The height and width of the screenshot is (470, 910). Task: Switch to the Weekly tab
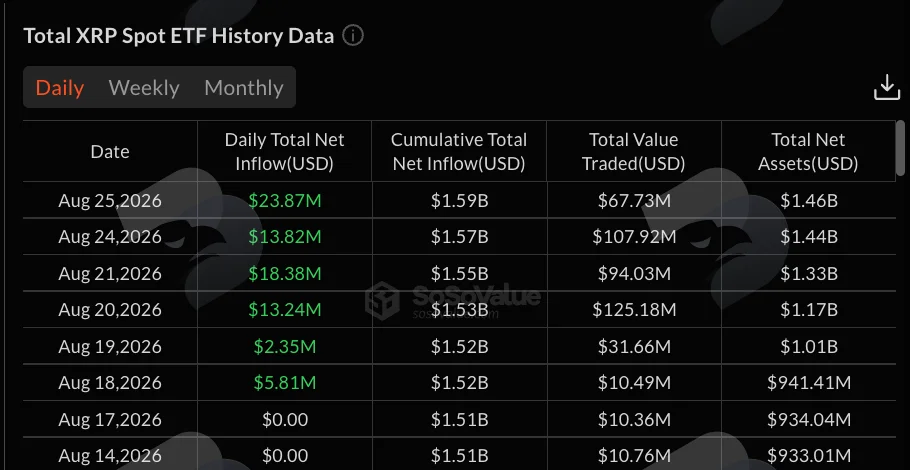tap(144, 88)
